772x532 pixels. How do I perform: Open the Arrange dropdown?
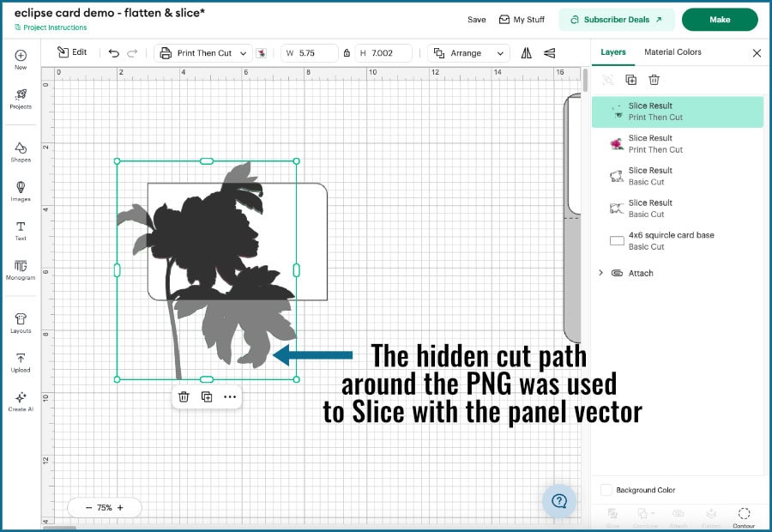tap(468, 53)
